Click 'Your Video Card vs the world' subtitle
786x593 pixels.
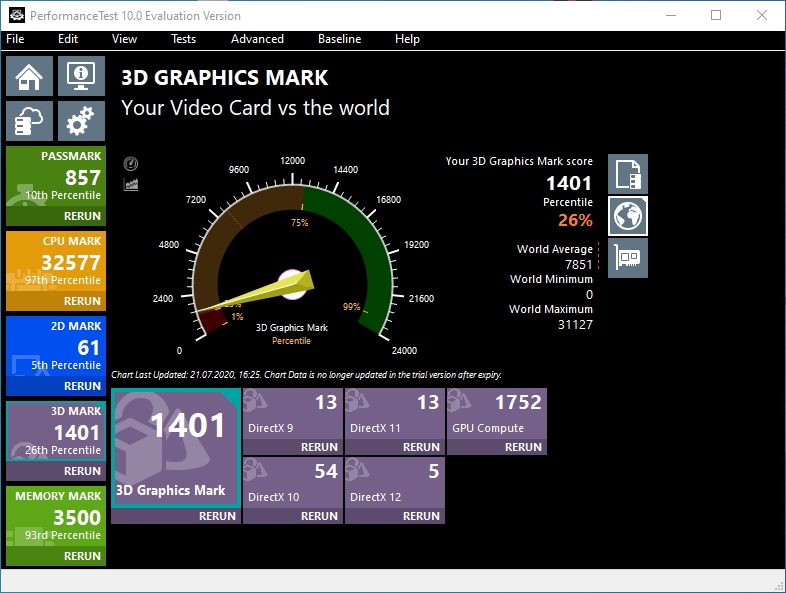point(255,108)
